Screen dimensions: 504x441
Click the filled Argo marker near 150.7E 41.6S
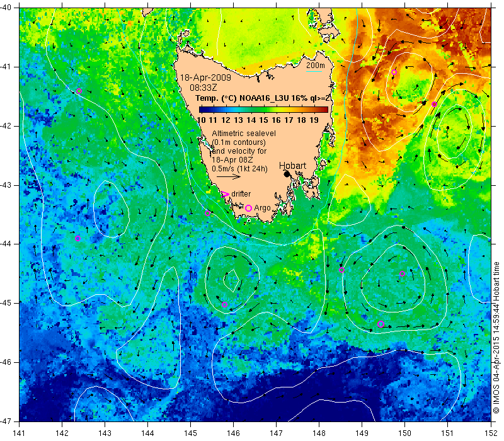pos(434,104)
